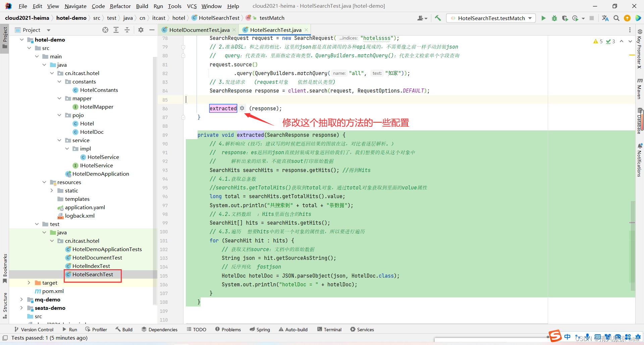
Task: Expand all in Project panel
Action: tap(116, 30)
